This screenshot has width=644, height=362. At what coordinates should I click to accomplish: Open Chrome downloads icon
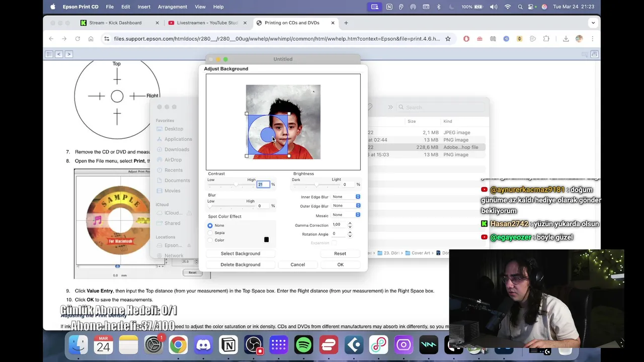point(566,39)
